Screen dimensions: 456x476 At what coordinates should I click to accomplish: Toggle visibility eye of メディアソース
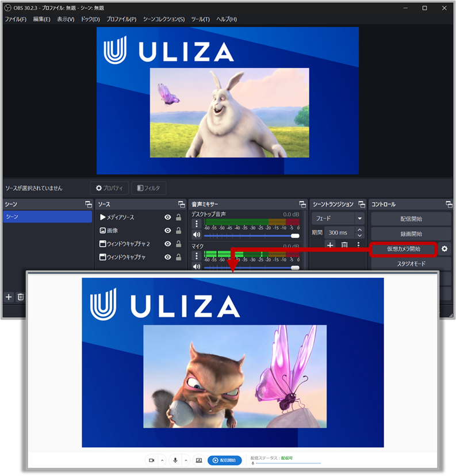pyautogui.click(x=167, y=217)
